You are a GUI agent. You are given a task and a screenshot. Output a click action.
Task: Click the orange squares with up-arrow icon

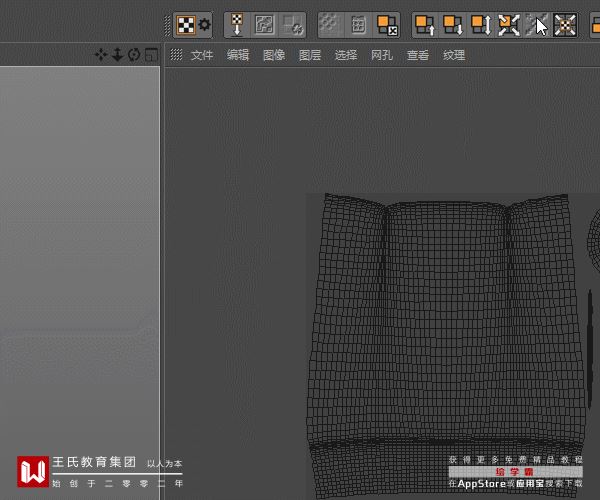pyautogui.click(x=425, y=25)
